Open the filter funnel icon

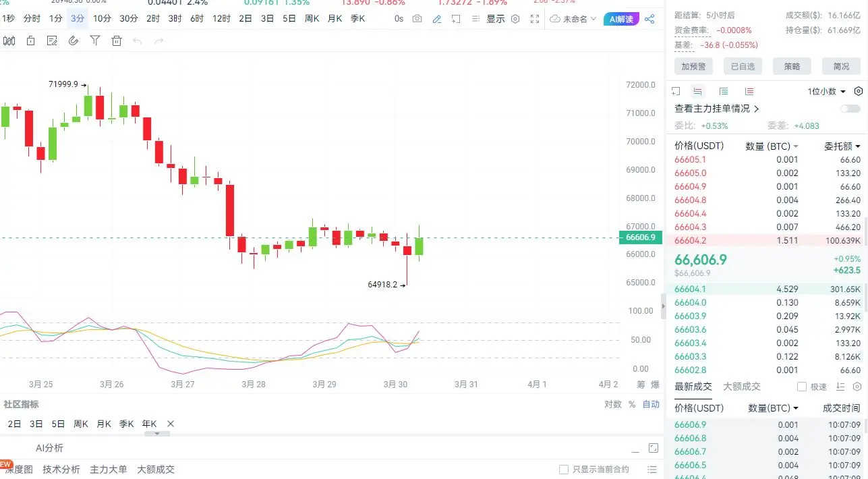[95, 41]
